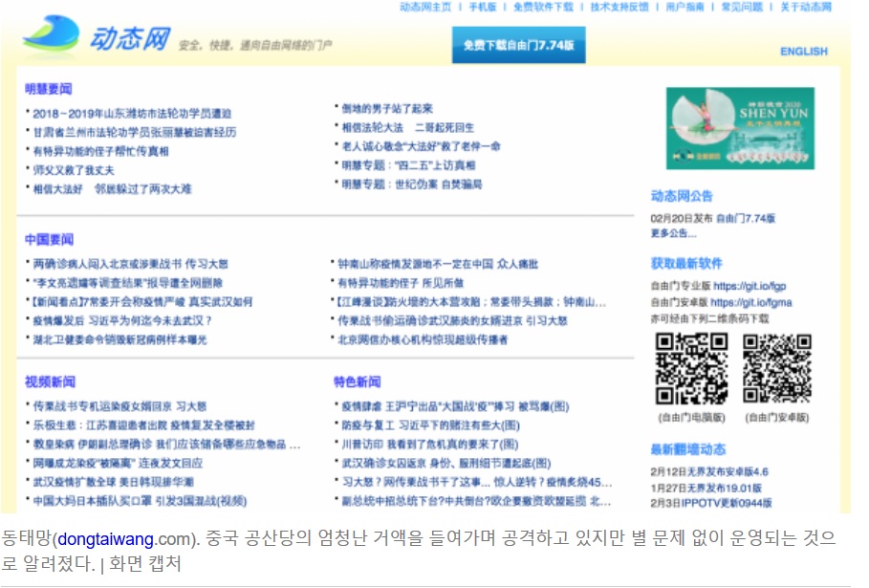Image resolution: width=869 pixels, height=588 pixels.
Task: Open the 疫情爆发后 习近平 article
Action: click(122, 320)
